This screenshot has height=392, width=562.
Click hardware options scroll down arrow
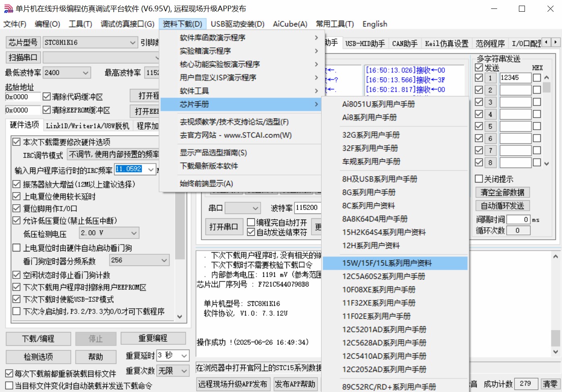(x=180, y=317)
